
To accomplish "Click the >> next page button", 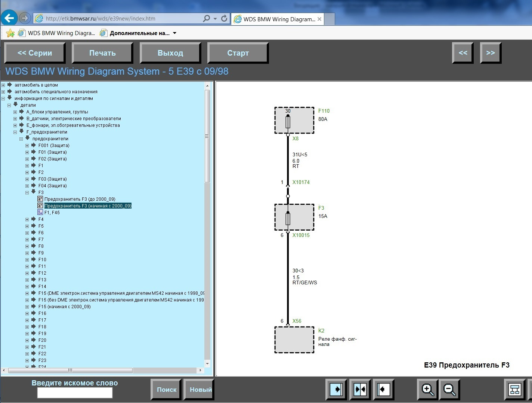I will [491, 53].
